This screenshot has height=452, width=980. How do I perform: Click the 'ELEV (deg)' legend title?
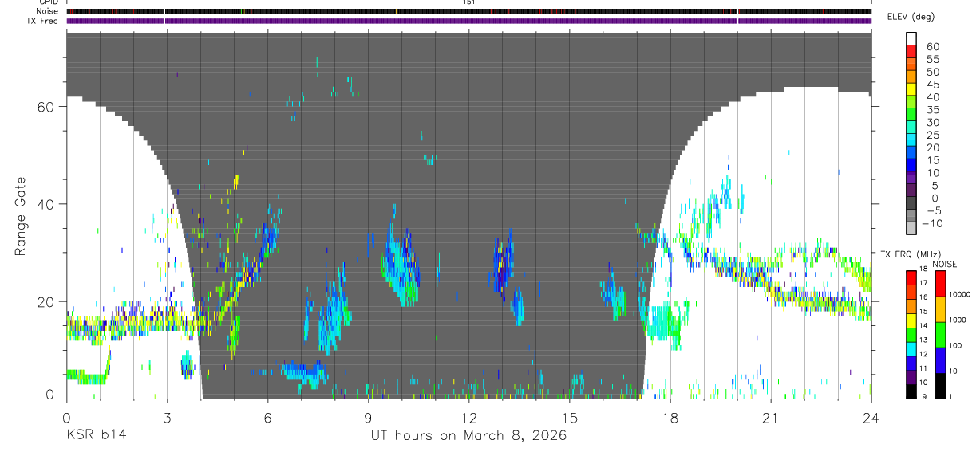pos(912,17)
